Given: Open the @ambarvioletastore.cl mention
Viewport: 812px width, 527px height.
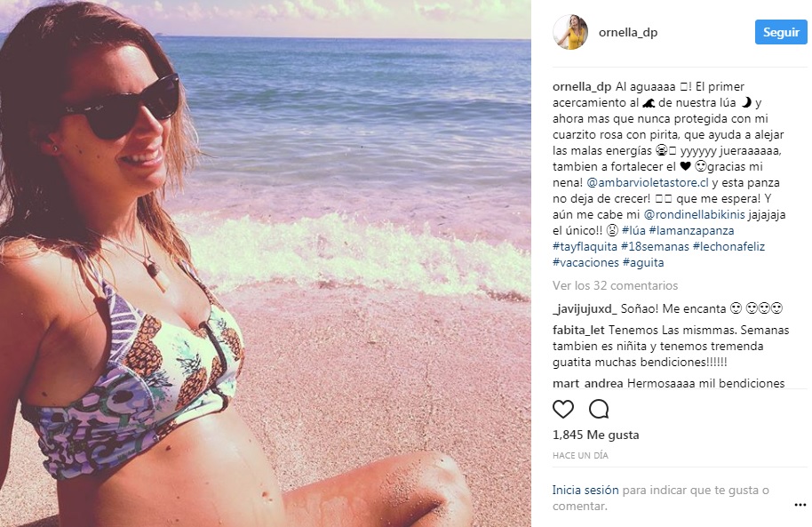Looking at the screenshot, I should [648, 183].
